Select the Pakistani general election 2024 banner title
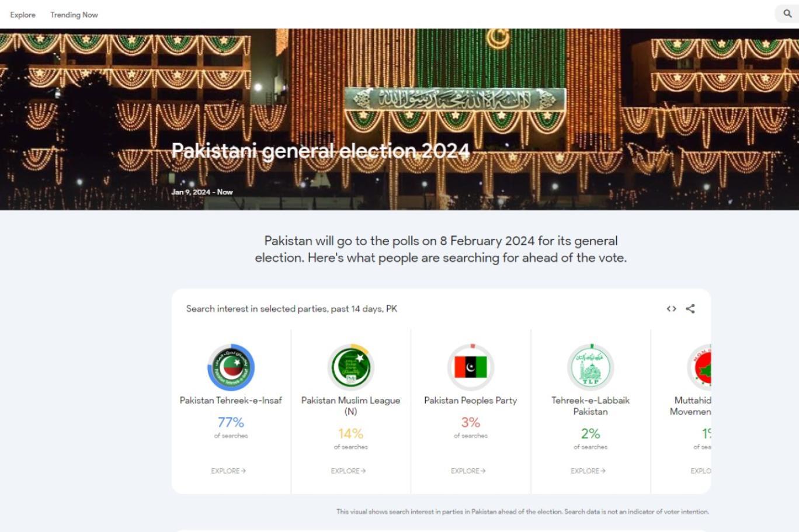This screenshot has width=799, height=532. click(x=320, y=149)
